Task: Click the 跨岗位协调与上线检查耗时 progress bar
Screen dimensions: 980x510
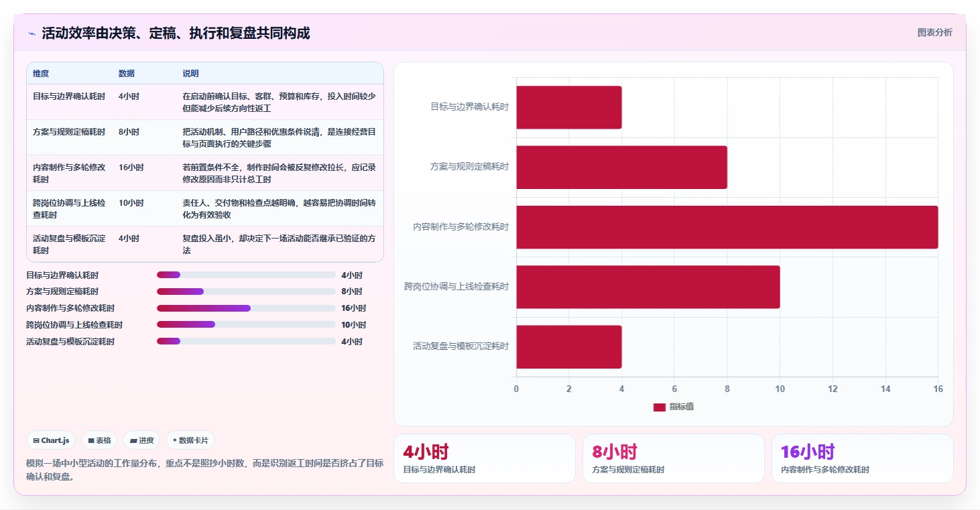Action: 246,324
